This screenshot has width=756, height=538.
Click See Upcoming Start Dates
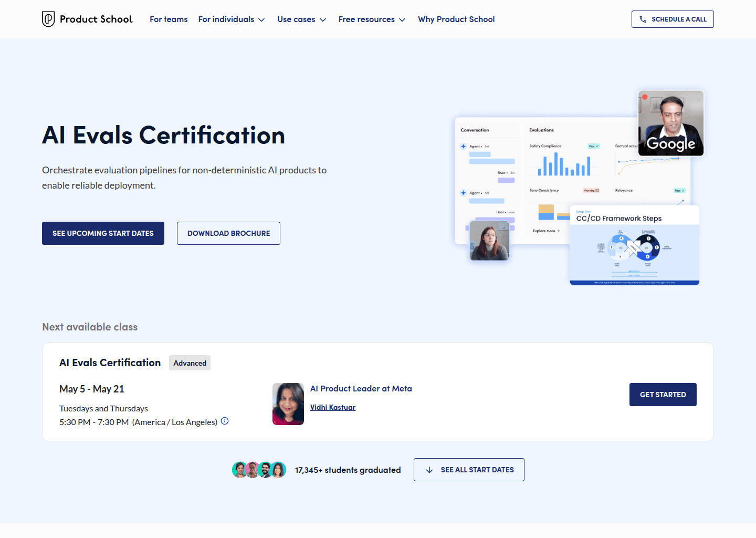coord(103,233)
